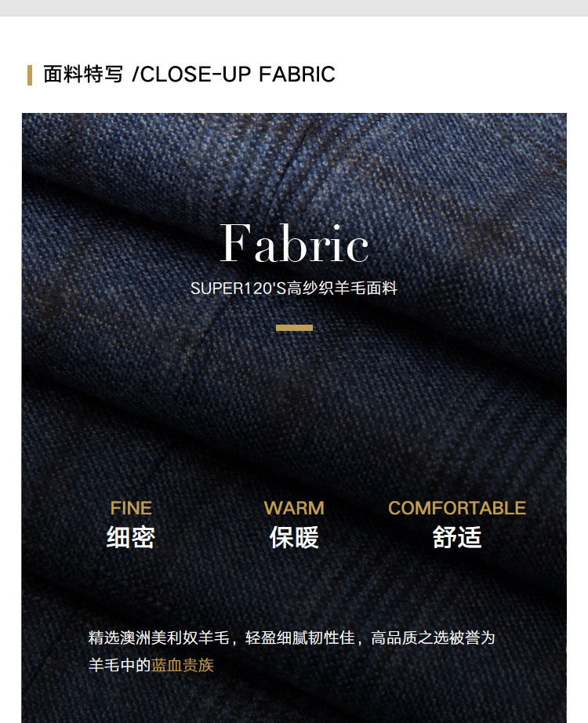
Task: Click the FINE label
Action: click(131, 508)
